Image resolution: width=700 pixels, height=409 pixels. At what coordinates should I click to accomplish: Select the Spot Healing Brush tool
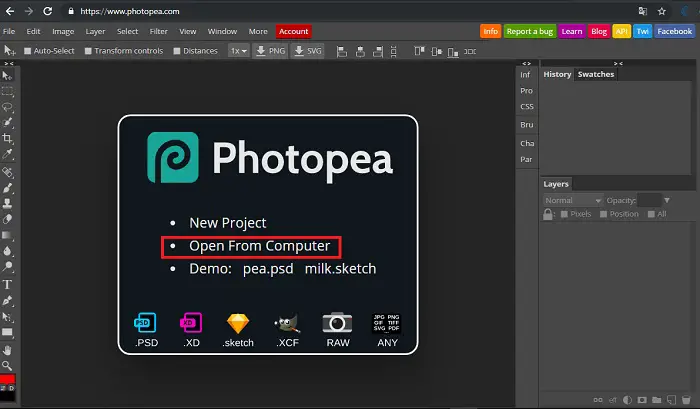point(8,172)
